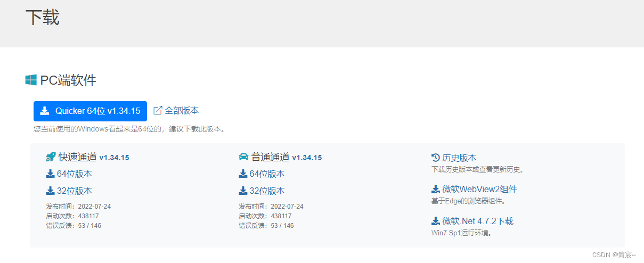Click 错误反馈: 53 / 146 under 普通通道
Screen dimensions: 644x263
266,225
